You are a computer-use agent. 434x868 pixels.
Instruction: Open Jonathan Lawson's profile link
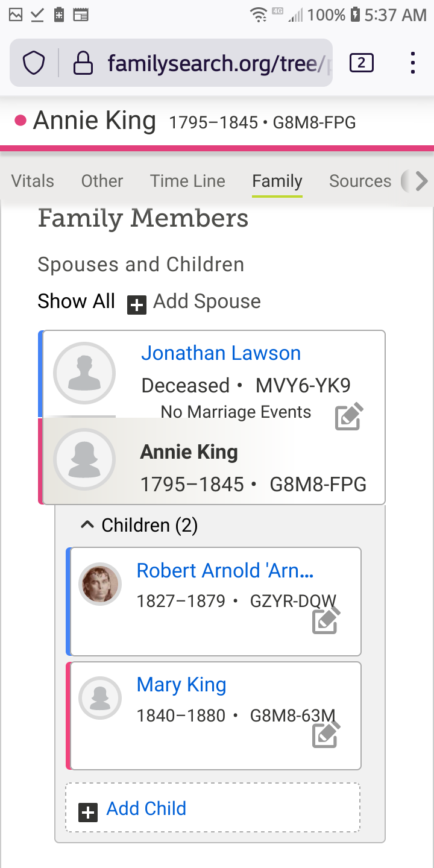coord(221,353)
